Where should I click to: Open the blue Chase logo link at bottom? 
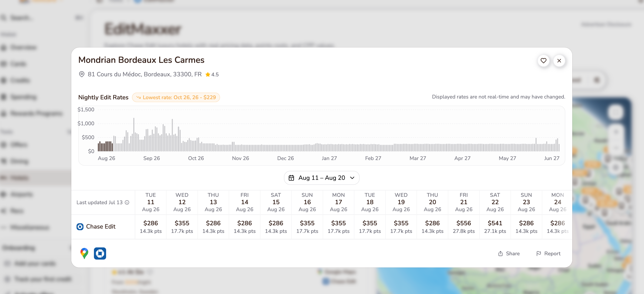point(100,253)
